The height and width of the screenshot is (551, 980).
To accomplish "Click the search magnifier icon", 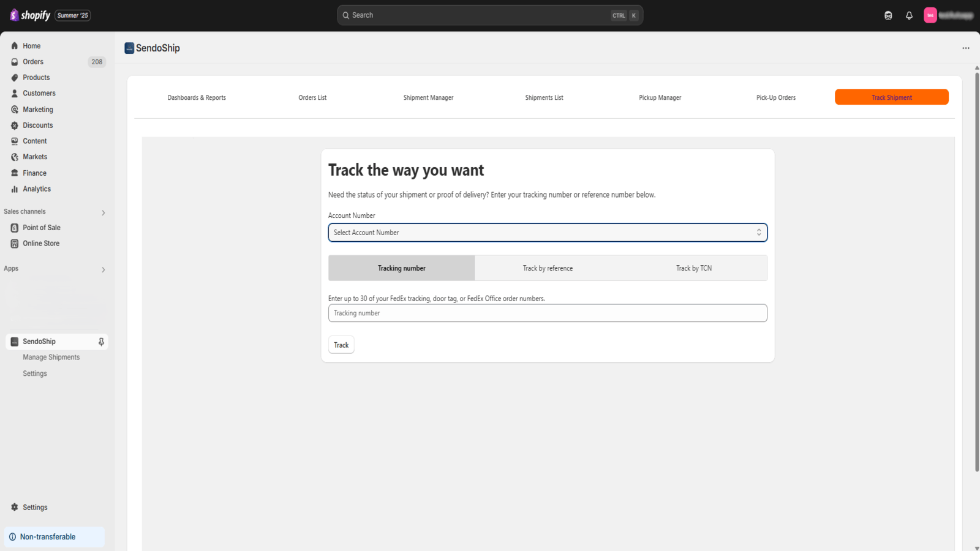I will (x=346, y=15).
